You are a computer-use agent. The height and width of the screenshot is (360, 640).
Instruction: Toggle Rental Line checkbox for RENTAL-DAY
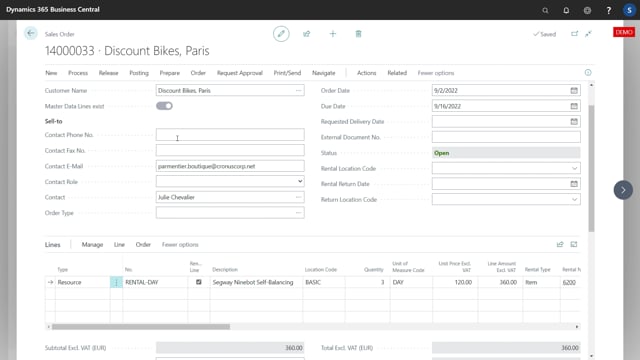(x=199, y=282)
